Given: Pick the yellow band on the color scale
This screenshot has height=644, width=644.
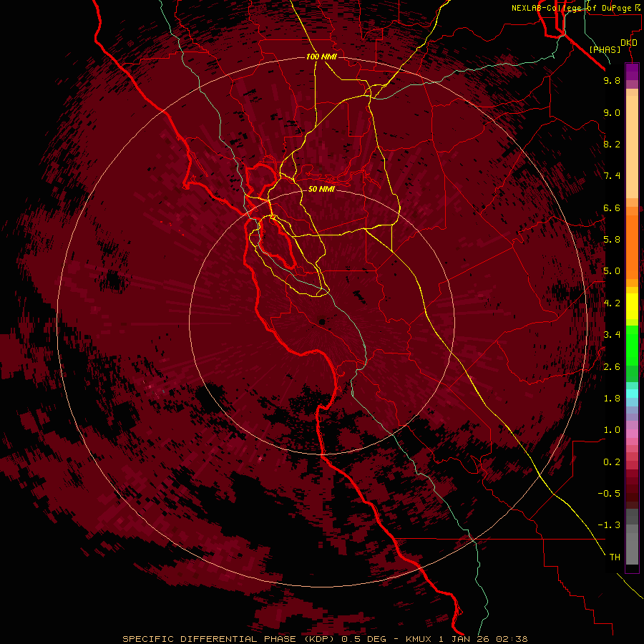Looking at the screenshot, I should pyautogui.click(x=632, y=306).
